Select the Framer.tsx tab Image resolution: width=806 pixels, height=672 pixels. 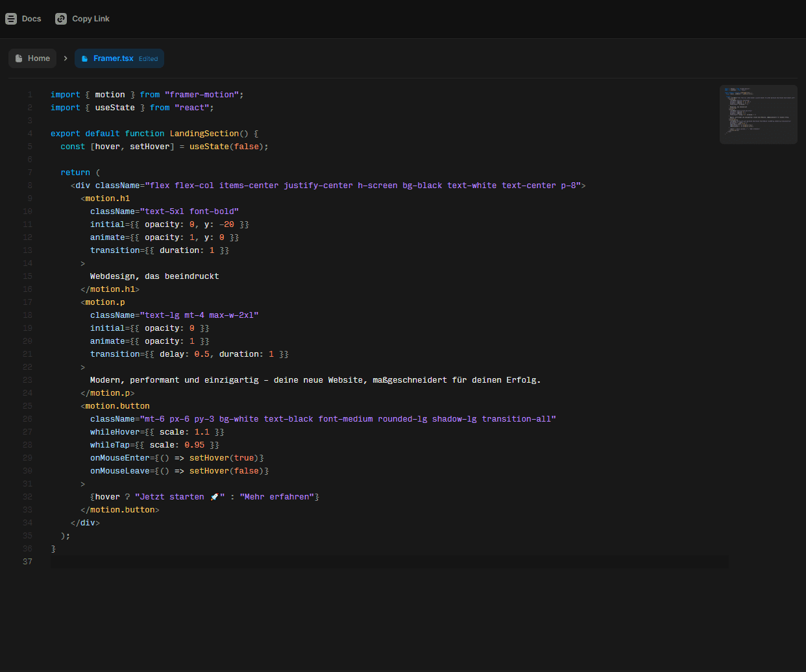pyautogui.click(x=119, y=58)
